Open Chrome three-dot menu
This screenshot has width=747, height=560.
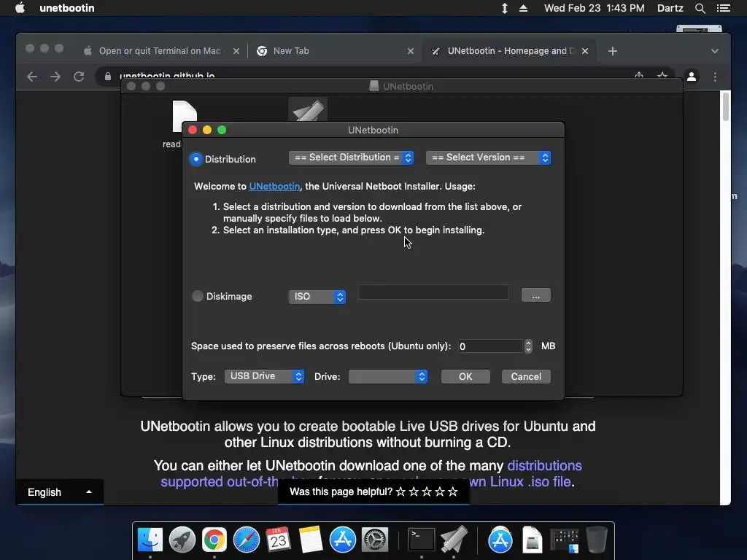(715, 77)
